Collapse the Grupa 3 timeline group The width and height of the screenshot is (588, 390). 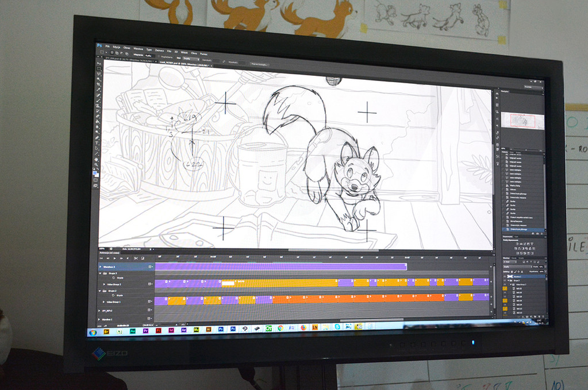coord(100,273)
